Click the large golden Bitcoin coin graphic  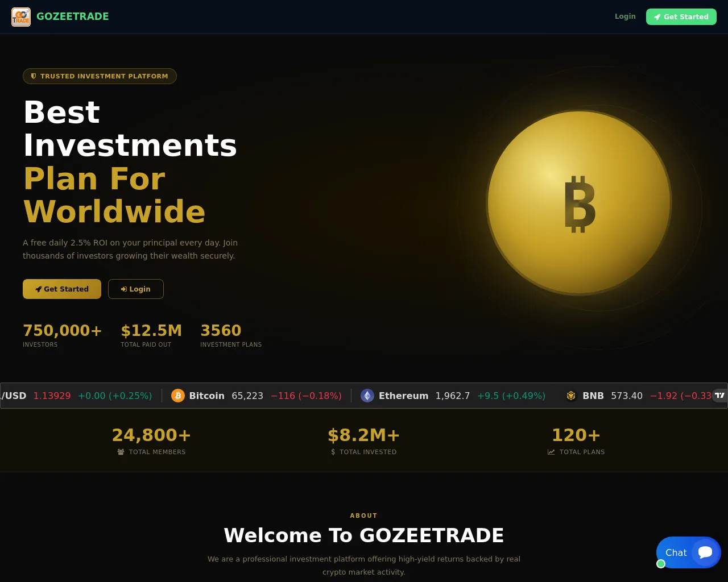(579, 203)
